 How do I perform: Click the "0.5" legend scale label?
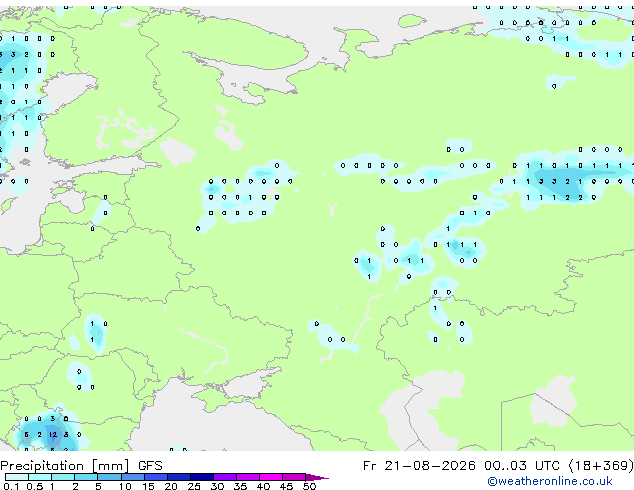pos(35,486)
